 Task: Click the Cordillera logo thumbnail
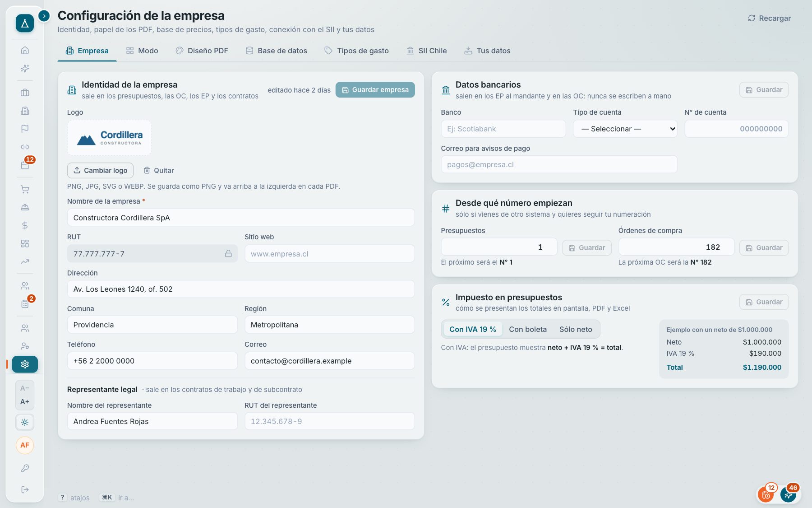[109, 138]
